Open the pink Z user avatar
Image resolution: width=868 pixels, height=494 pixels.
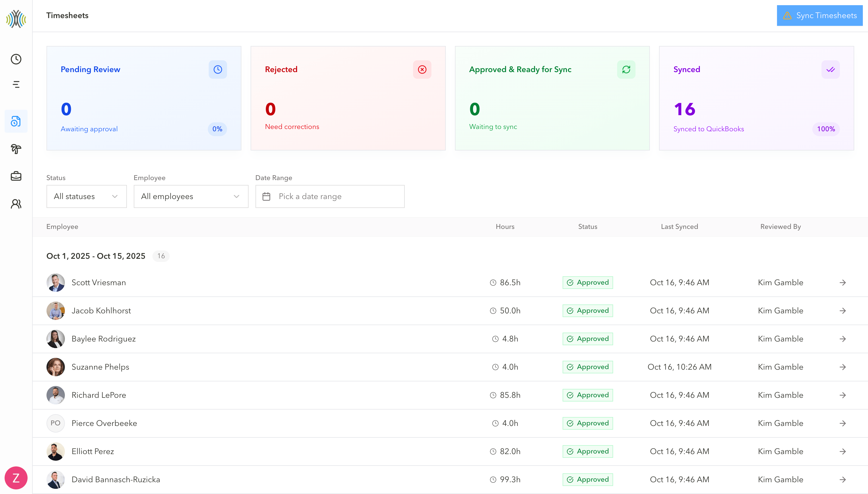16,478
